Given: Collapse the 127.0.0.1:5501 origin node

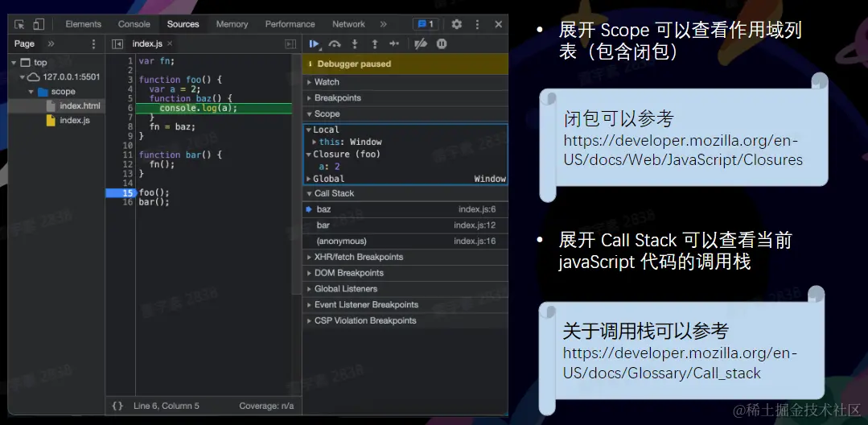Looking at the screenshot, I should 23,77.
